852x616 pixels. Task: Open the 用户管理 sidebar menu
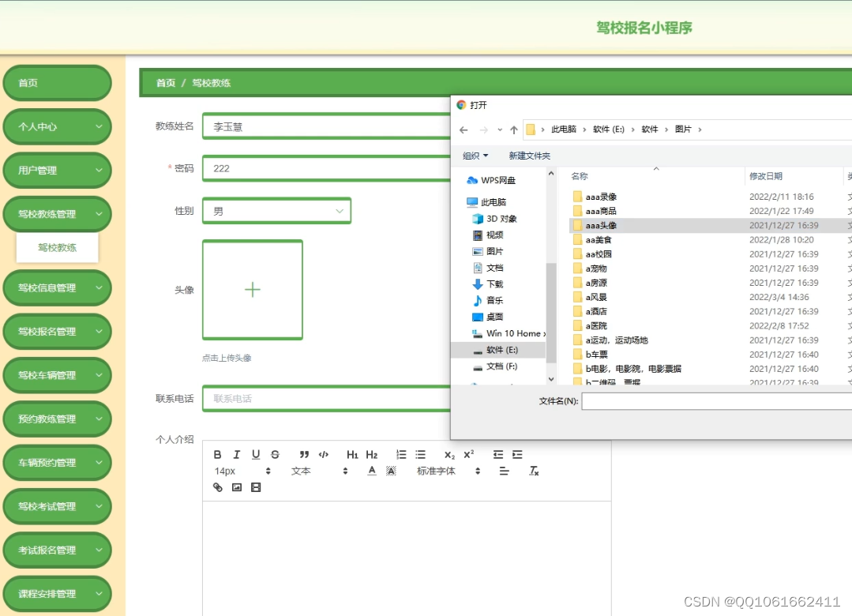point(57,170)
